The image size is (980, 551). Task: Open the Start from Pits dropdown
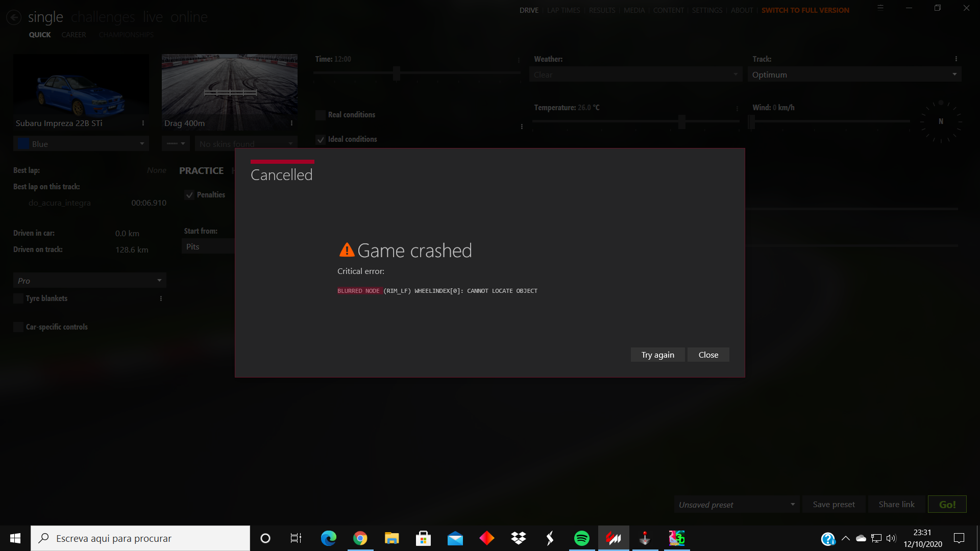click(208, 246)
